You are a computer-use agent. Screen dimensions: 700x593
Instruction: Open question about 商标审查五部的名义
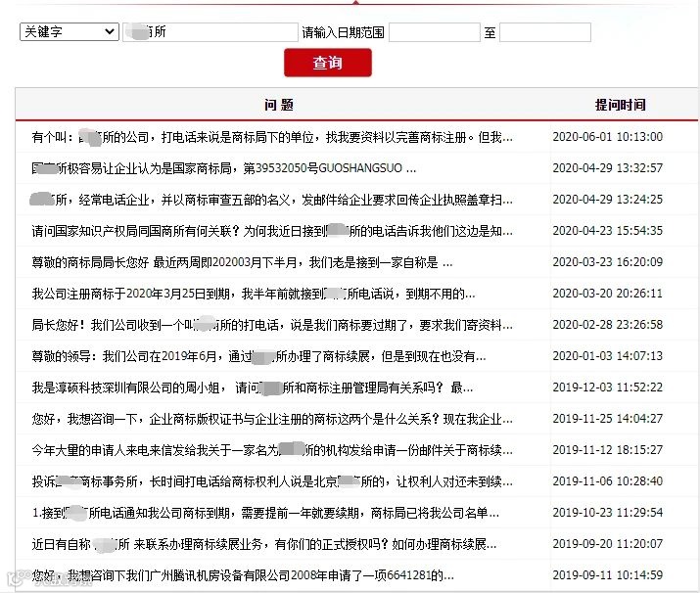(x=271, y=200)
